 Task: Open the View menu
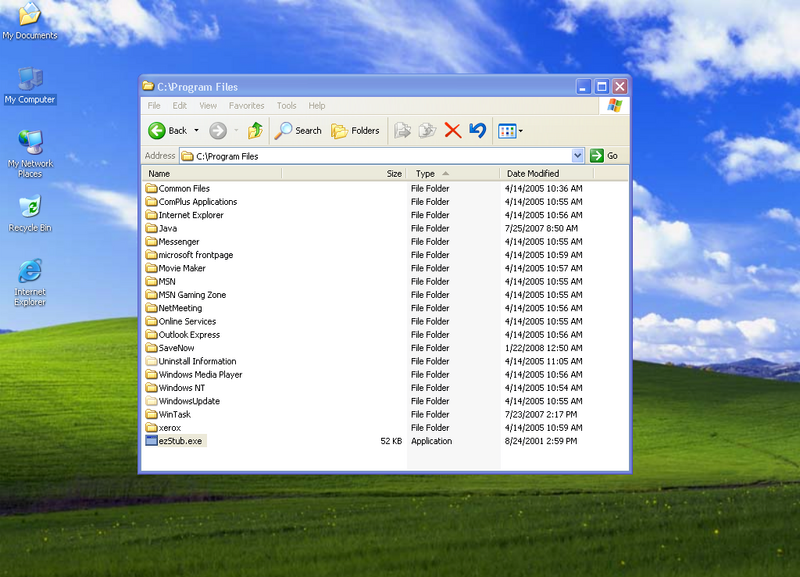208,106
